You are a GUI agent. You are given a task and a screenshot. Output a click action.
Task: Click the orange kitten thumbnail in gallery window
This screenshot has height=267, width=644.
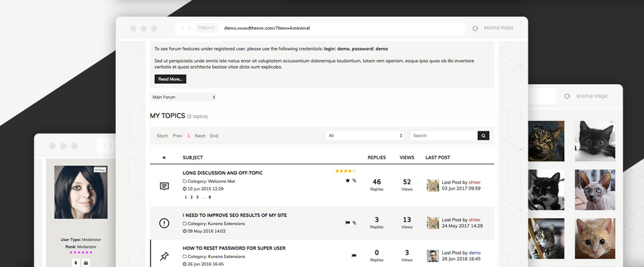[595, 239]
